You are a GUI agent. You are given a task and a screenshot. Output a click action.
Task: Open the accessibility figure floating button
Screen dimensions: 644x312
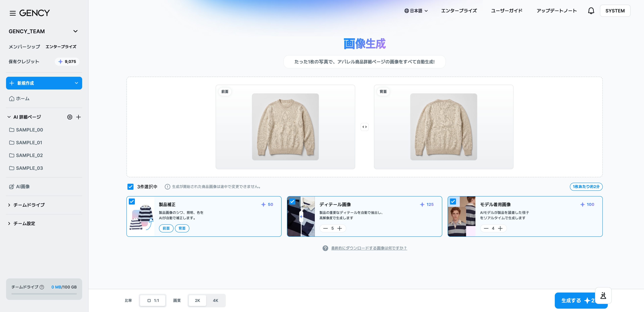[603, 296]
